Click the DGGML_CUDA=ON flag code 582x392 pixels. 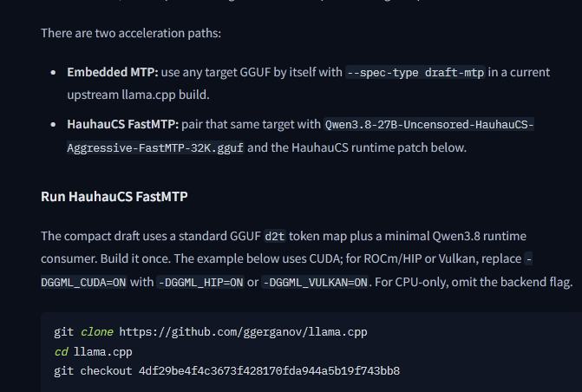83,282
